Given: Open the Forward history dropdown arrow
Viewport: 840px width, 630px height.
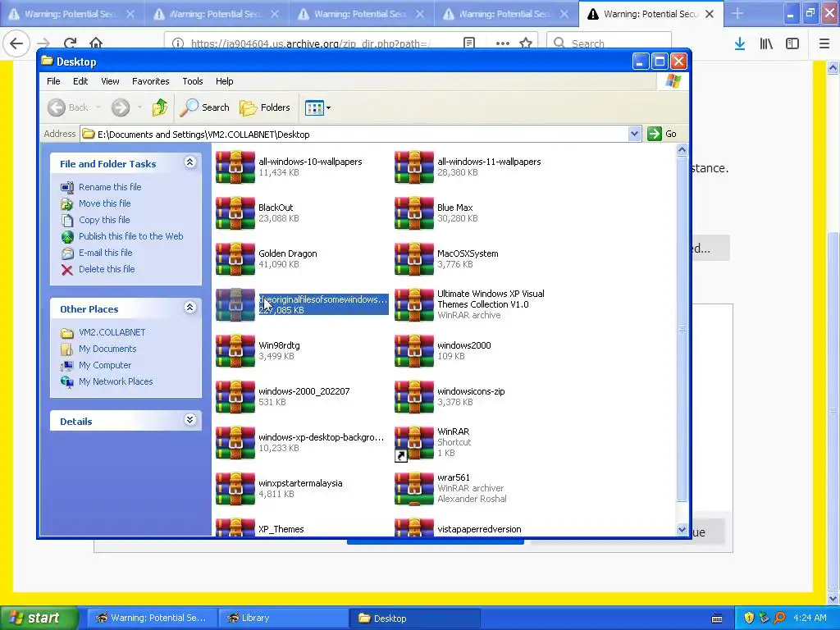Looking at the screenshot, I should (139, 107).
